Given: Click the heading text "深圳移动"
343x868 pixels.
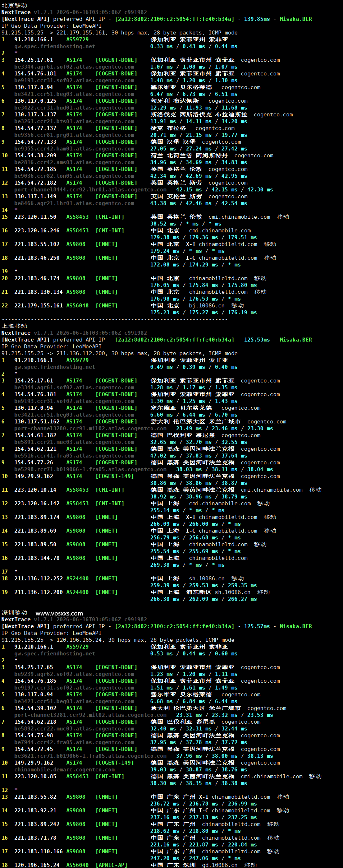Looking at the screenshot, I should pos(14,613).
